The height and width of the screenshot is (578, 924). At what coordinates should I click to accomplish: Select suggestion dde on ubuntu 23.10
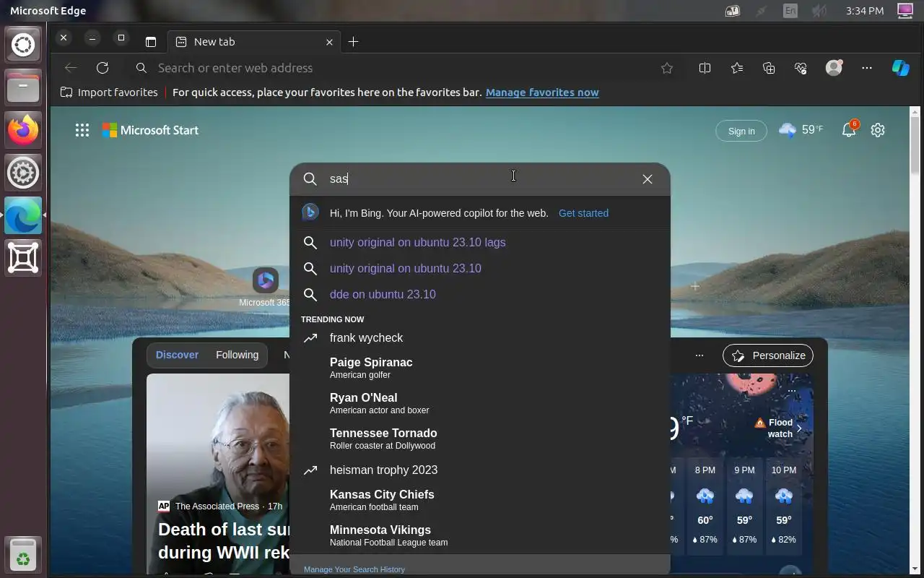click(480, 294)
